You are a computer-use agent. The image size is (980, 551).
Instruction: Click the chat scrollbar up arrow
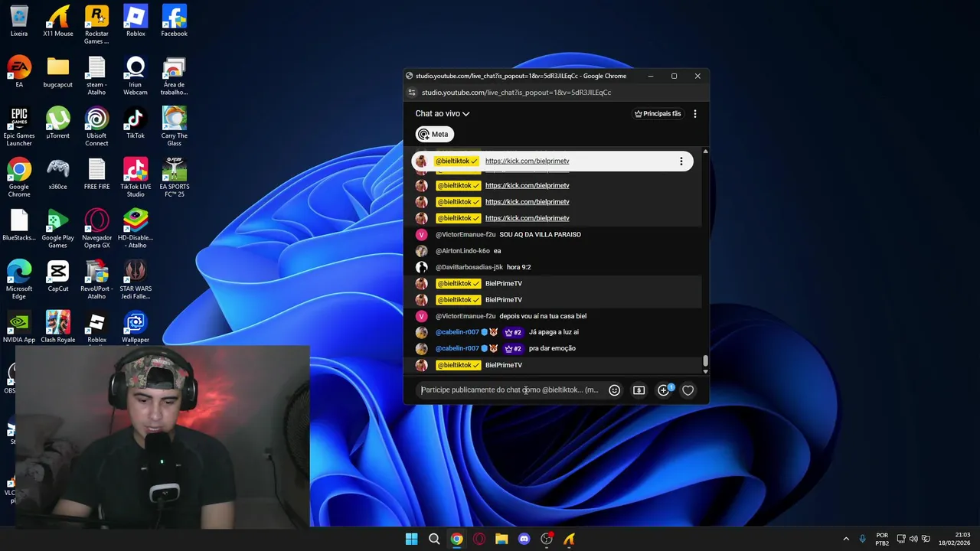(x=705, y=152)
